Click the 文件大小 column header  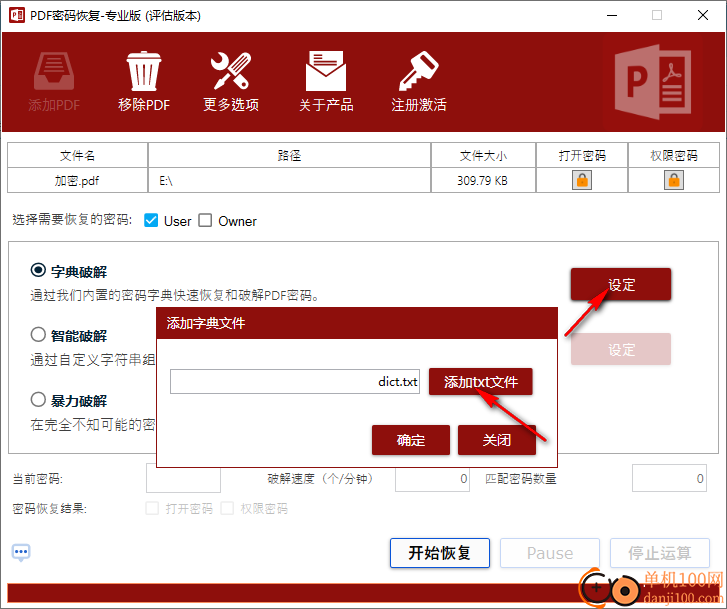coord(483,155)
